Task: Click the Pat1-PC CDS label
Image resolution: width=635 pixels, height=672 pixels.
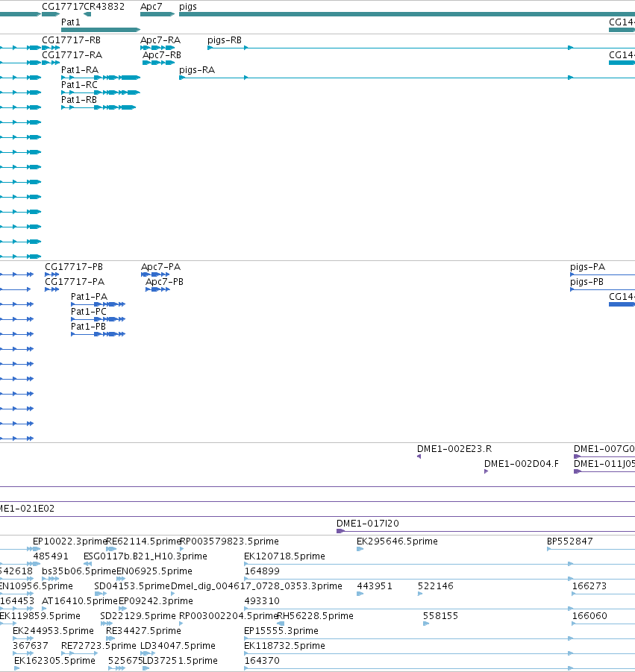Action: (x=88, y=312)
